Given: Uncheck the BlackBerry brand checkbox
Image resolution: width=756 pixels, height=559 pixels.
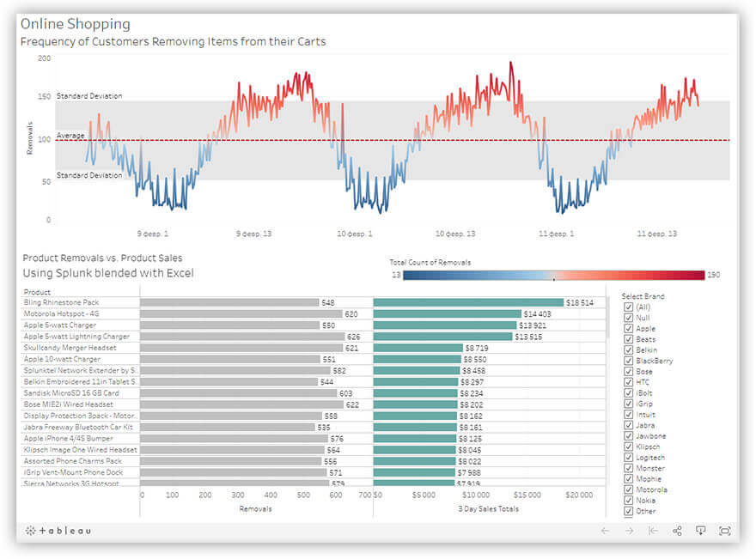Looking at the screenshot, I should point(628,361).
